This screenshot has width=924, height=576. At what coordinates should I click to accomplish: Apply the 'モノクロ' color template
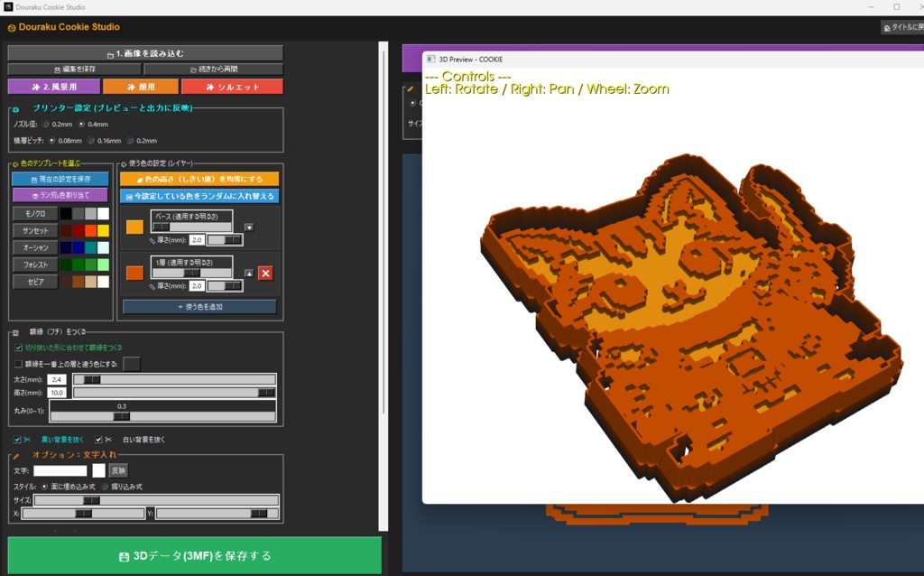pyautogui.click(x=35, y=213)
